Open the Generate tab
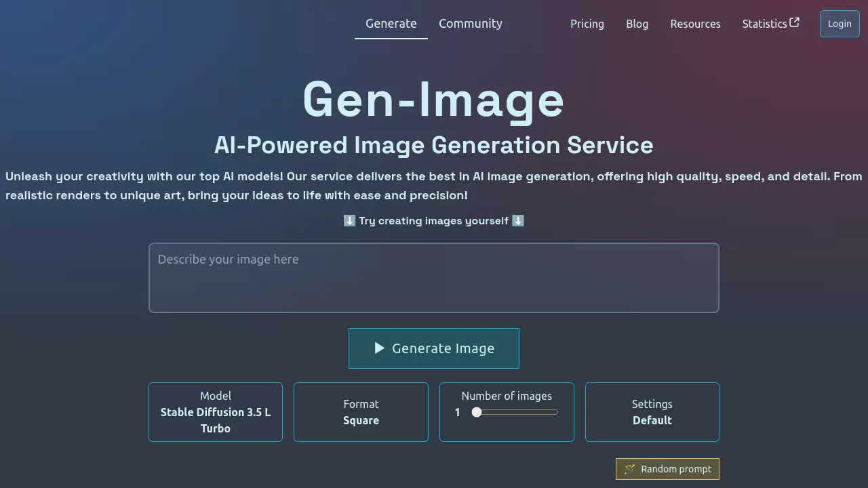868x488 pixels. [391, 24]
